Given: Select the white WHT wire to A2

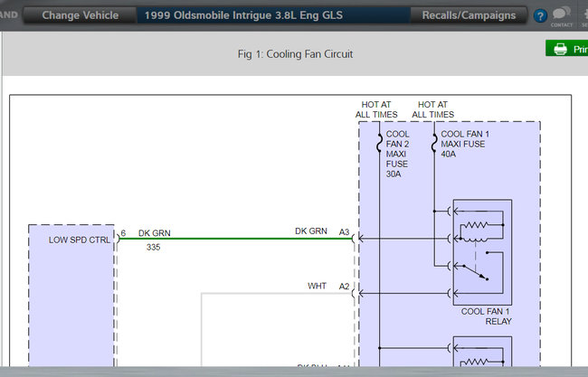Looking at the screenshot, I should (271, 293).
